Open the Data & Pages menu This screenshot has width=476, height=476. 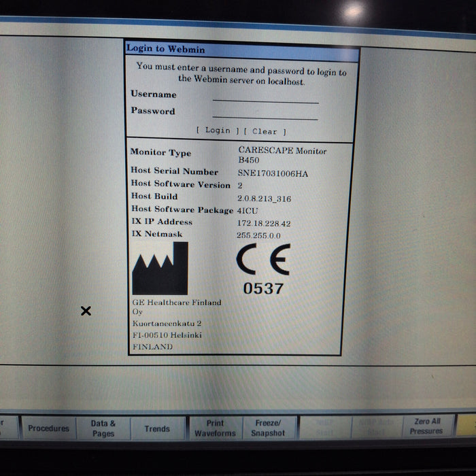pyautogui.click(x=103, y=428)
